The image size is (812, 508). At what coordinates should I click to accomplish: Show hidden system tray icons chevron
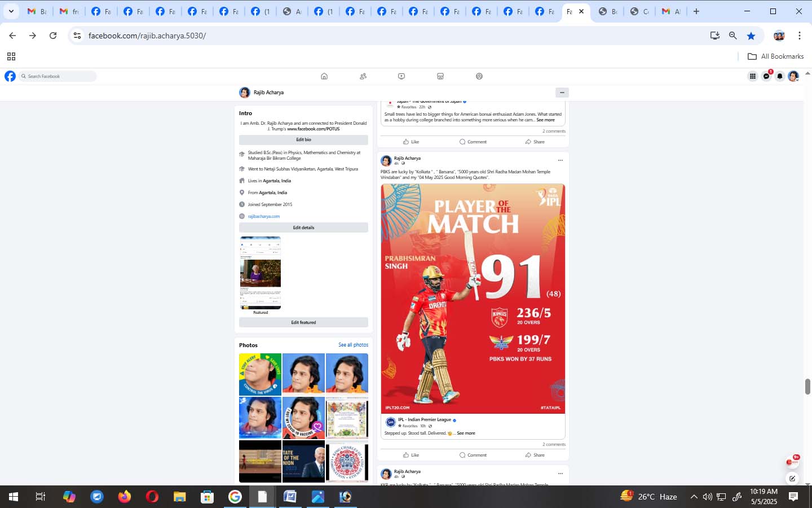[x=694, y=497]
